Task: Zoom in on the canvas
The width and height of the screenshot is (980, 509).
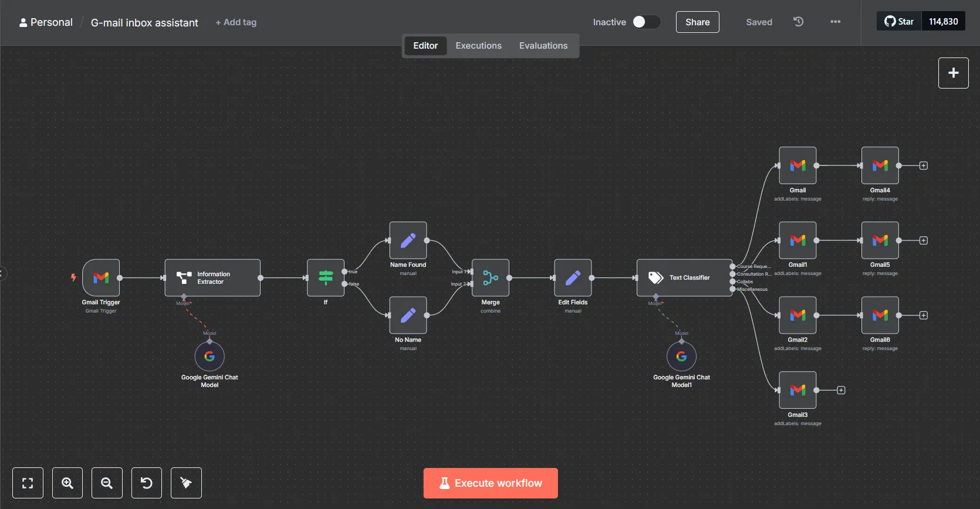Action: click(x=67, y=483)
